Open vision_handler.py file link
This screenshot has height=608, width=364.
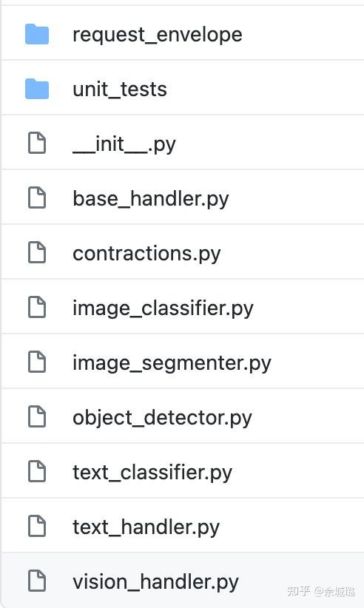pyautogui.click(x=155, y=581)
